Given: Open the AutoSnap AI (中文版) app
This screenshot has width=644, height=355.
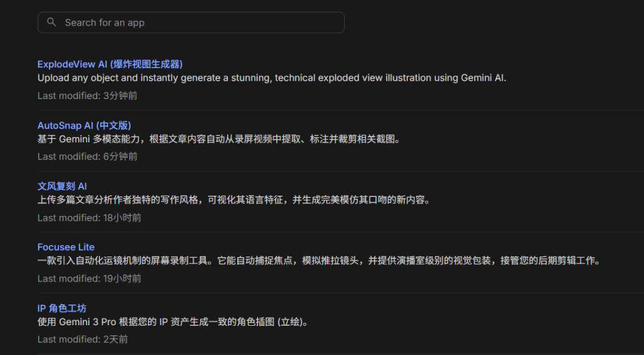Looking at the screenshot, I should (x=84, y=125).
